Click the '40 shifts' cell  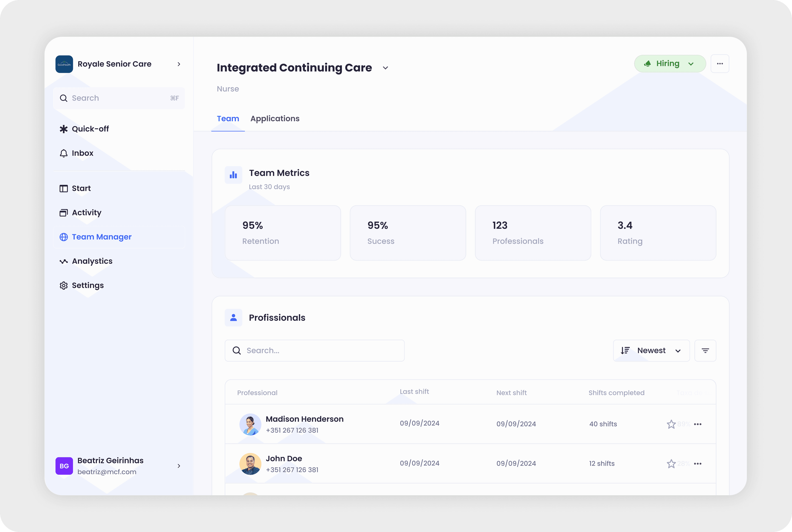coord(603,424)
